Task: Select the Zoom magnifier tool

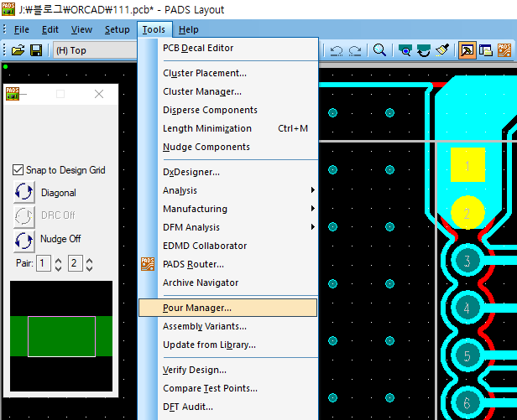Action: [379, 50]
